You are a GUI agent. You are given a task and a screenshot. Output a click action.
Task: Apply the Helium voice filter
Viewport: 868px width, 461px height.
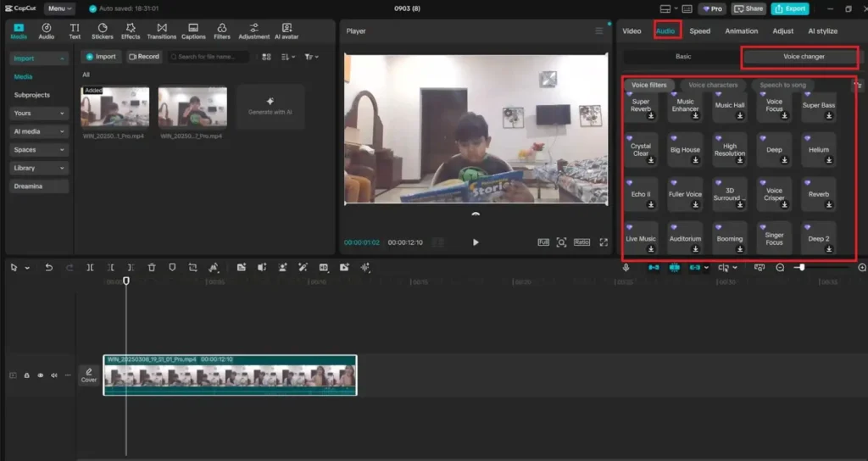818,150
